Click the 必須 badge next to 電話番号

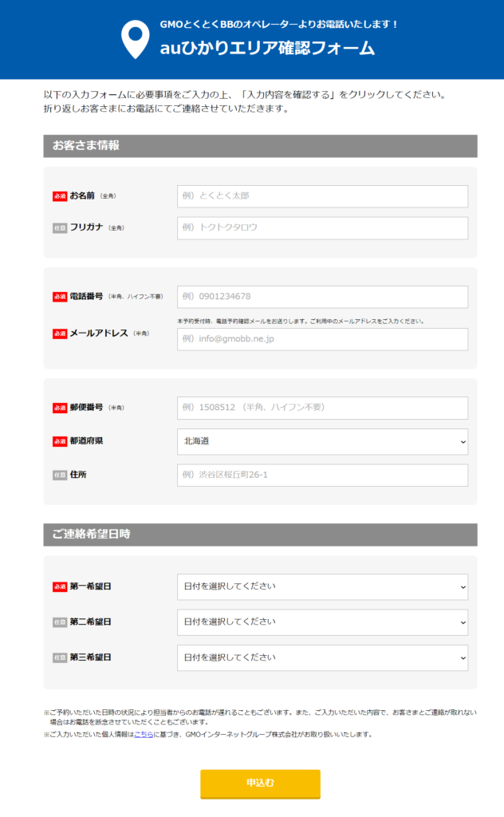pos(60,297)
